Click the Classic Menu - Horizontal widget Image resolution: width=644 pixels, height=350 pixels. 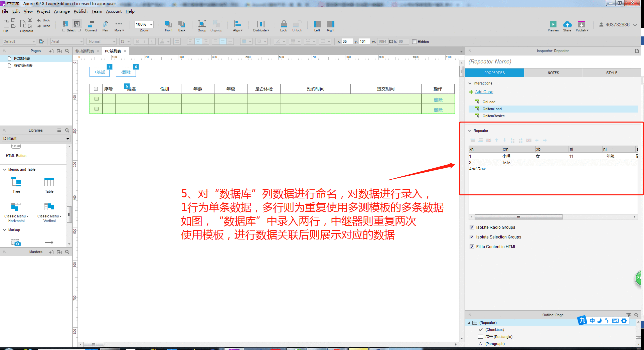click(x=16, y=212)
